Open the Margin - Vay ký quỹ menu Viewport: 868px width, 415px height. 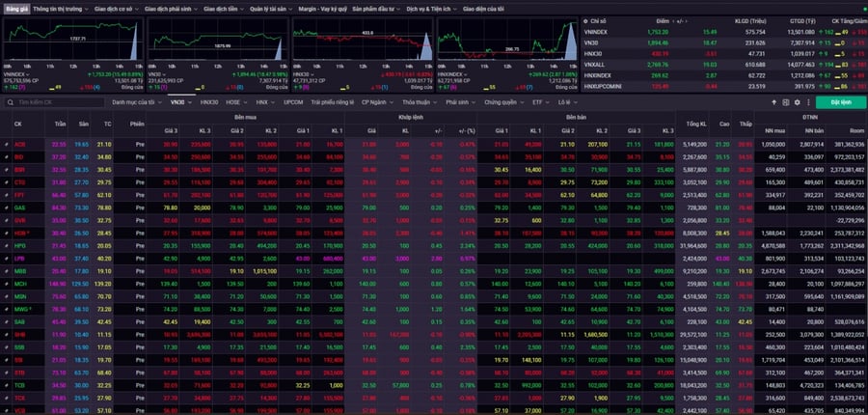point(323,10)
